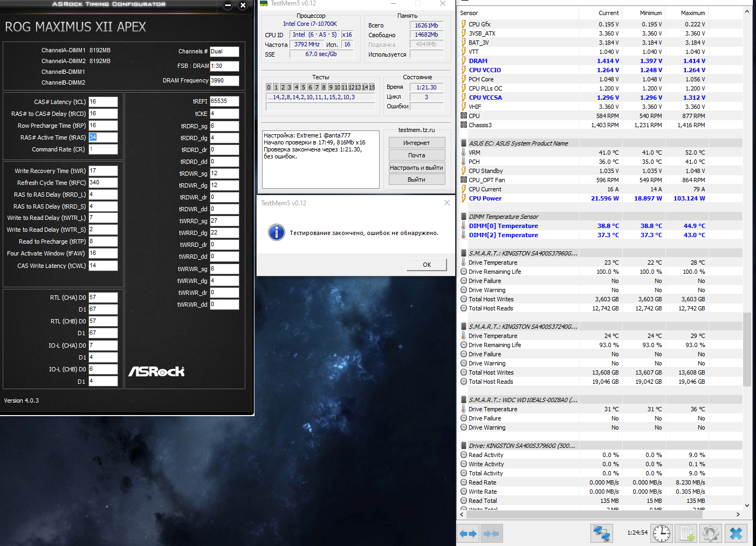Click the RAS# Active Time (tRAS) field
Image resolution: width=756 pixels, height=546 pixels.
[103, 137]
